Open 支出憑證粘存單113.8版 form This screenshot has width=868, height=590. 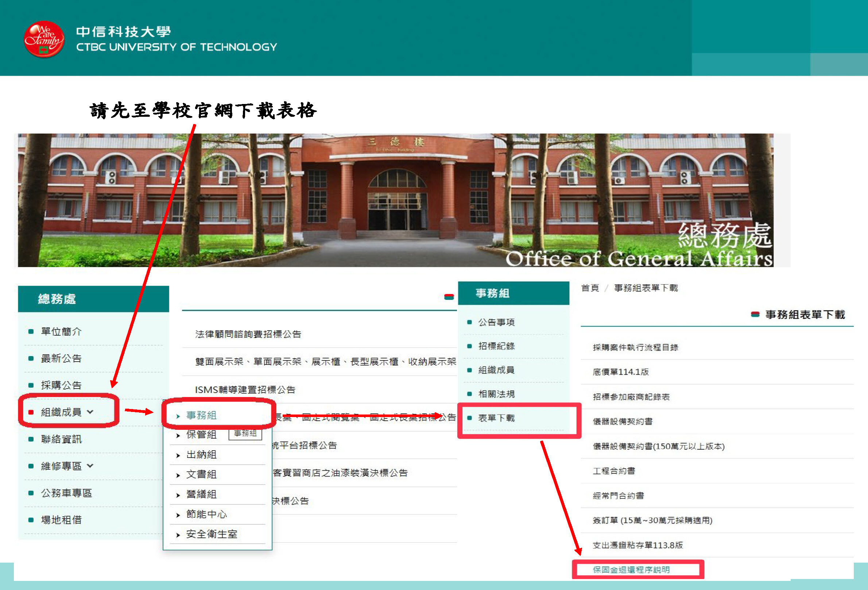click(x=638, y=545)
